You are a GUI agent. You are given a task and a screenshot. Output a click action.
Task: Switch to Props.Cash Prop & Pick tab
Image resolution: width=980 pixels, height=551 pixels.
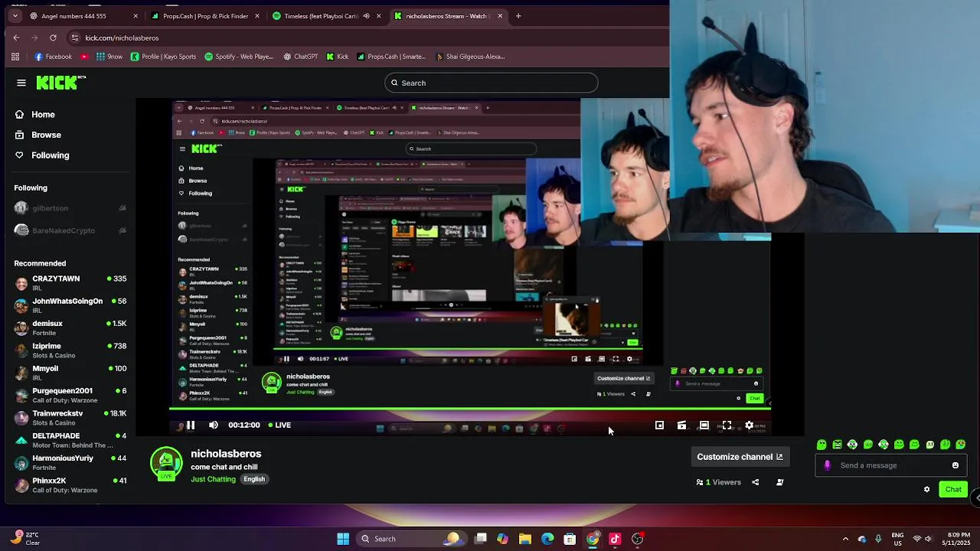[x=205, y=16]
